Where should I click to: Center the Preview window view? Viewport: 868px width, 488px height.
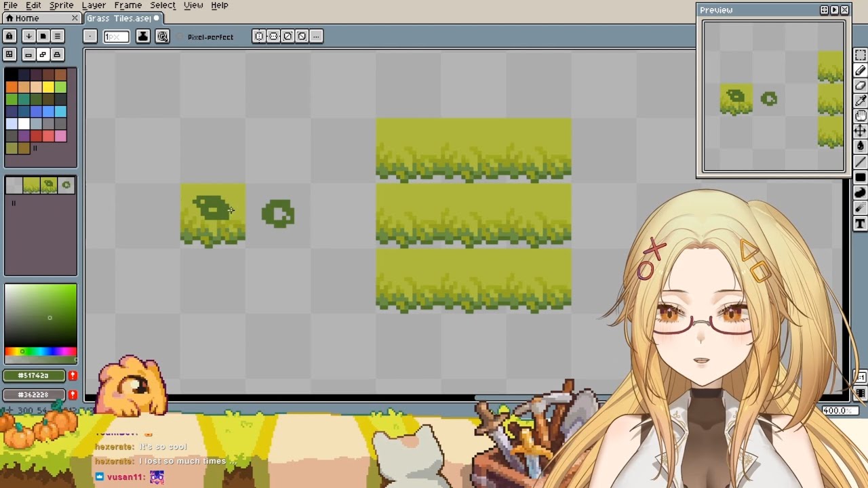[824, 10]
